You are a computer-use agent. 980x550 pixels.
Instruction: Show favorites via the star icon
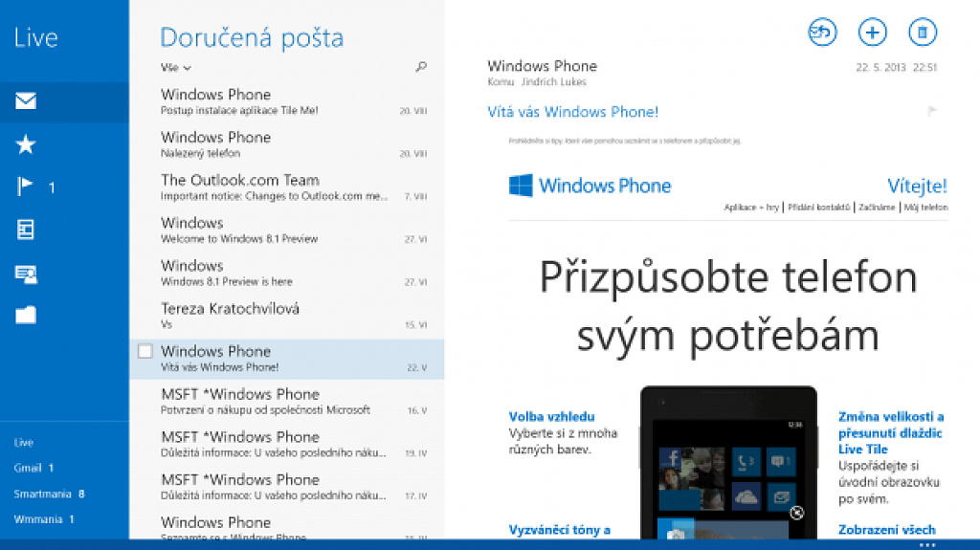point(26,144)
